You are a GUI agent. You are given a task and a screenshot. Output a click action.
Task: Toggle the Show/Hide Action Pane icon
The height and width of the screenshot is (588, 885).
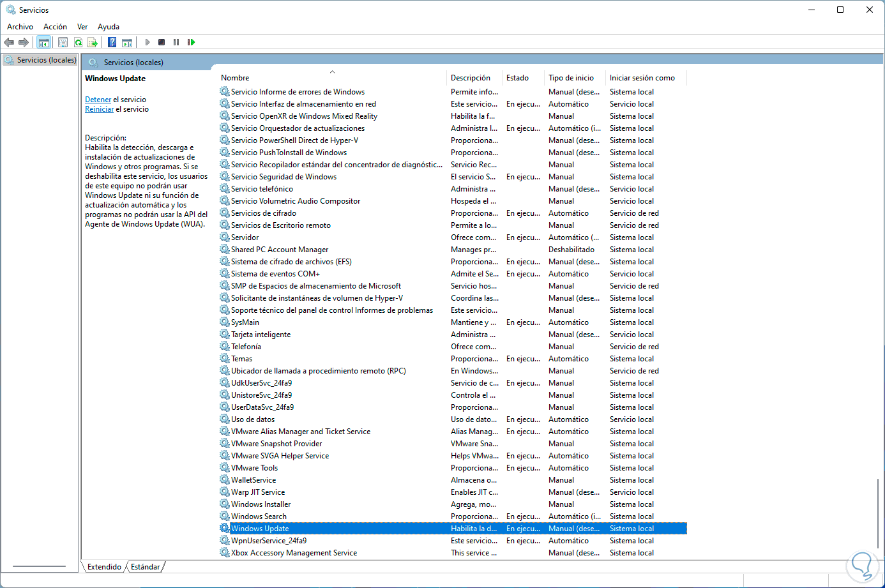[x=127, y=42]
